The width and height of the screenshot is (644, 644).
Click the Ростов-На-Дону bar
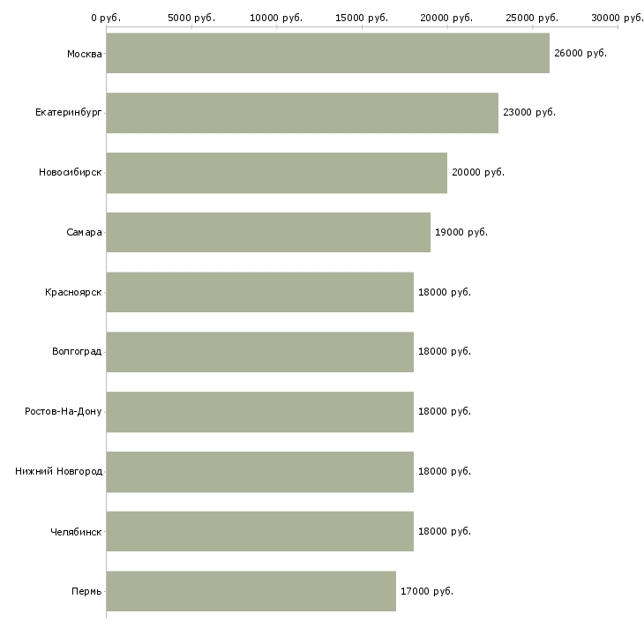pyautogui.click(x=260, y=412)
